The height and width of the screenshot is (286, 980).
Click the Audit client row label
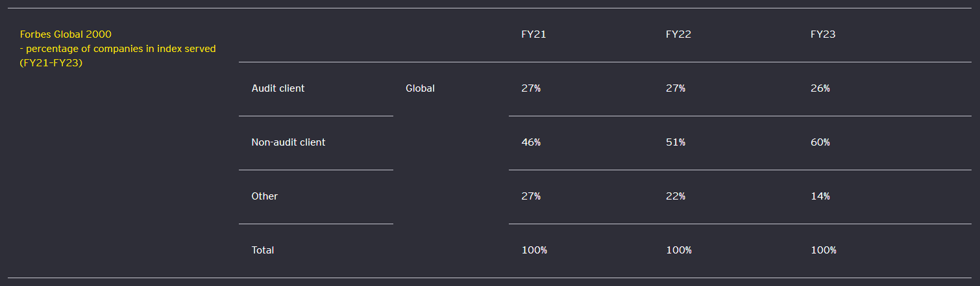pos(278,88)
